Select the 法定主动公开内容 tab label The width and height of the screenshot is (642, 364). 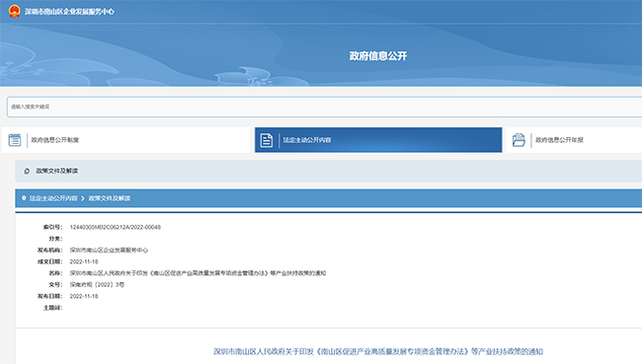pyautogui.click(x=307, y=140)
